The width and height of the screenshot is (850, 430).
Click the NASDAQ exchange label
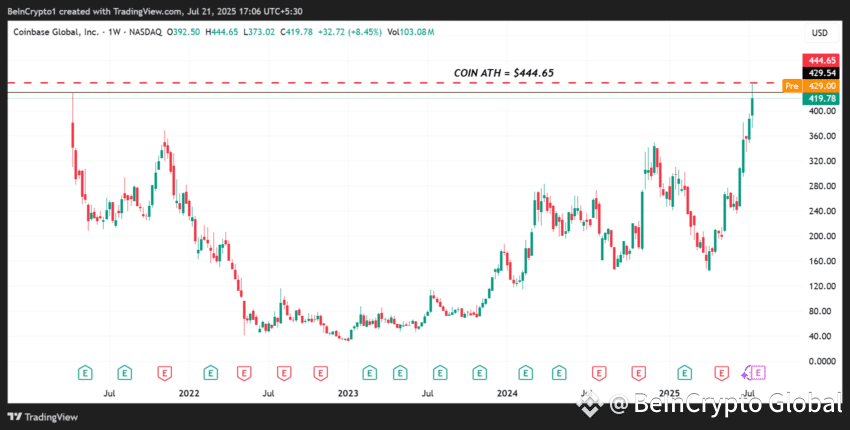pos(145,33)
